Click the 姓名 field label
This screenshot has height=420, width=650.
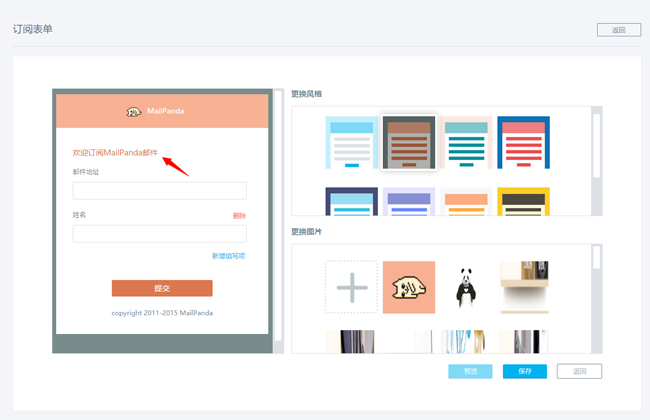point(79,215)
